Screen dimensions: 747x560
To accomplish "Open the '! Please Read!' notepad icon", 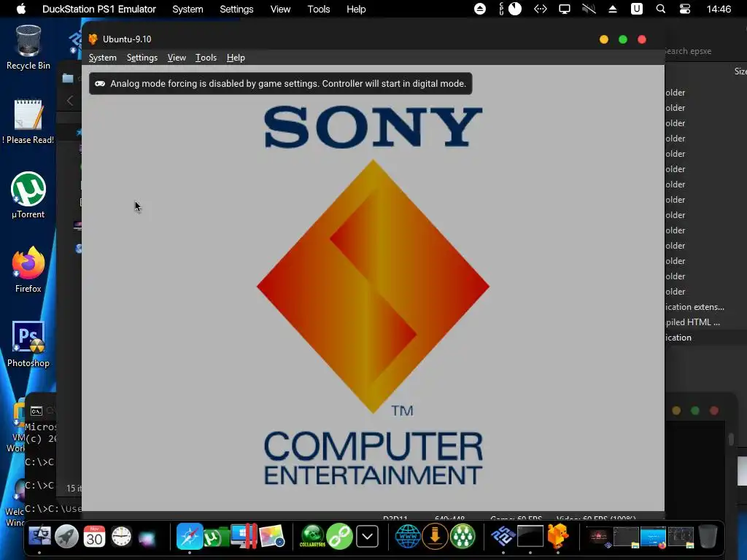I will click(28, 122).
